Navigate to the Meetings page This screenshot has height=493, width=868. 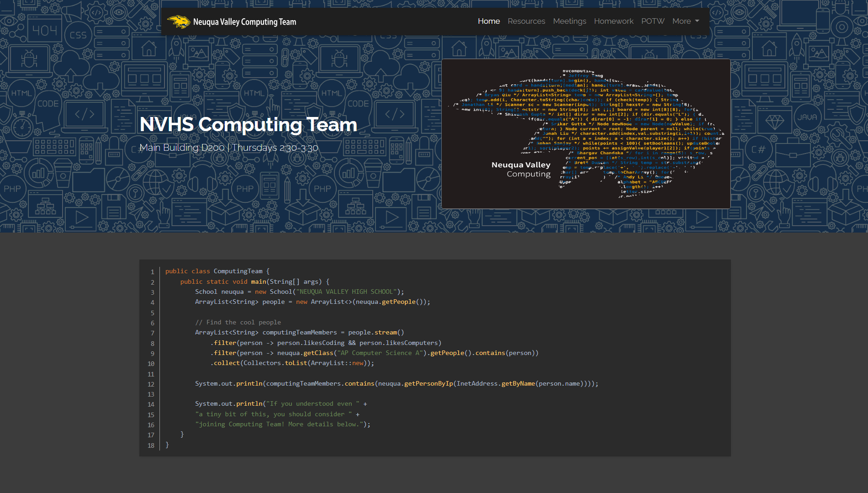click(569, 21)
